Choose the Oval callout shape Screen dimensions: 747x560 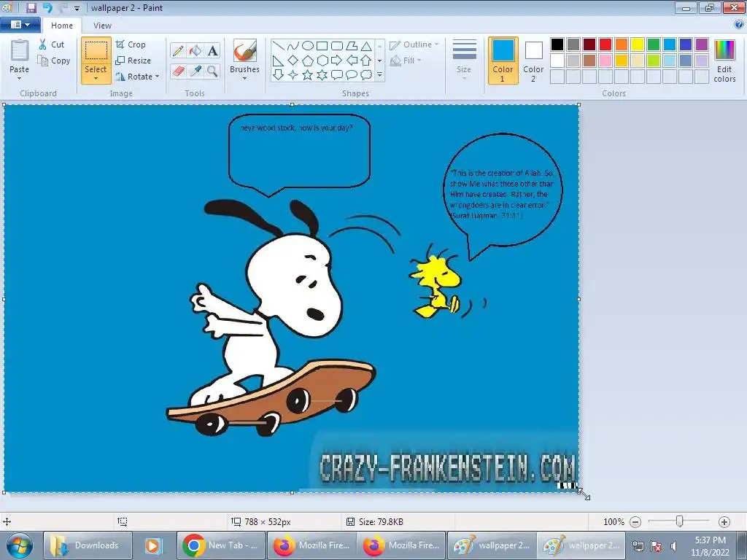(x=352, y=75)
